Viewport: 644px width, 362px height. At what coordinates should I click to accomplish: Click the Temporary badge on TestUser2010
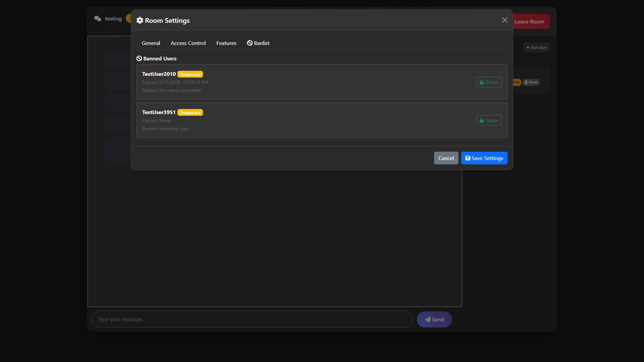190,74
